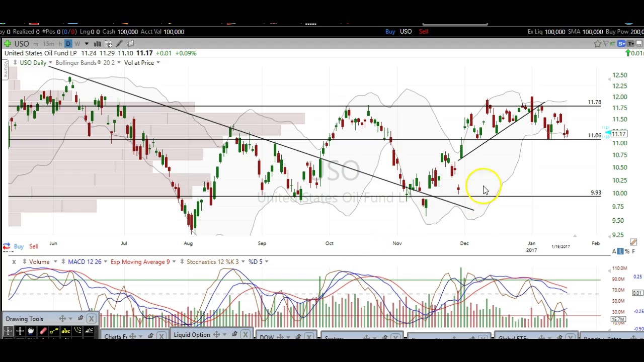
Task: Click the pin icon on Drawing Tools panel
Action: (x=80, y=318)
